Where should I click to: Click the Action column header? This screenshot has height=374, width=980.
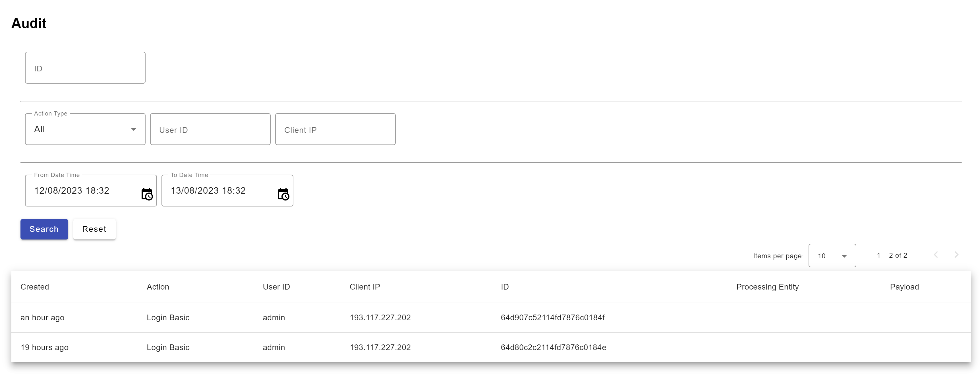click(158, 287)
